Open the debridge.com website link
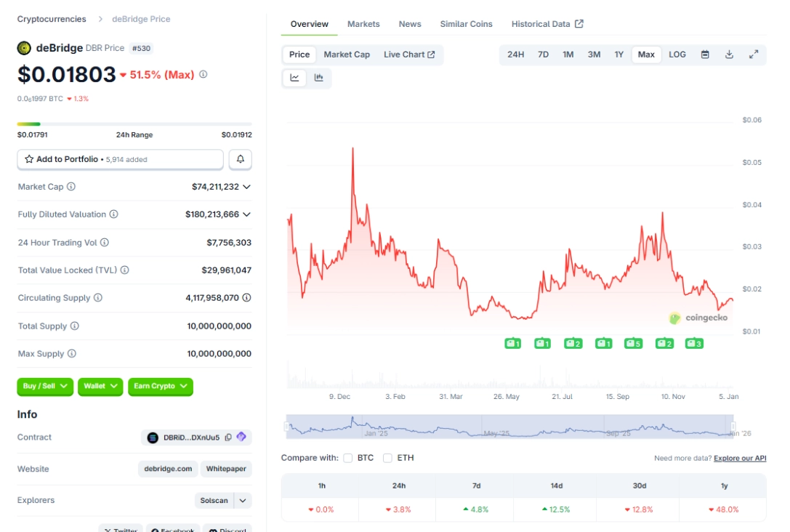Viewport: 790px width, 532px height. (169, 469)
